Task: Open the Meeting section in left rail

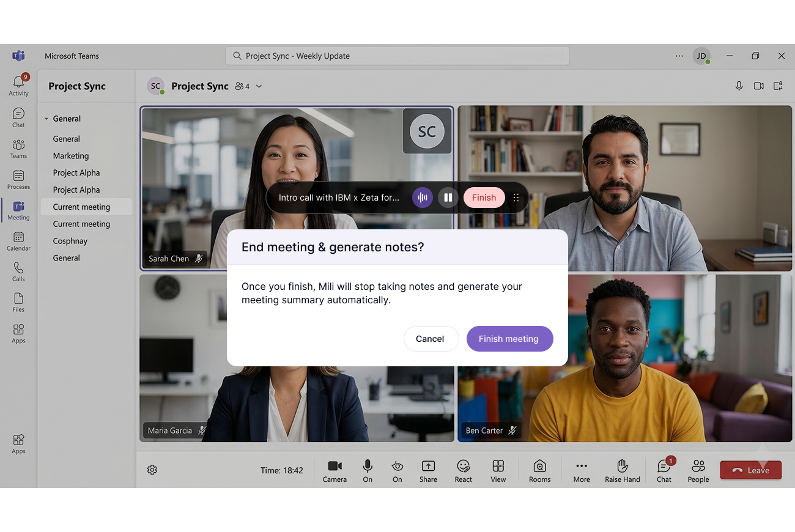Action: tap(18, 210)
